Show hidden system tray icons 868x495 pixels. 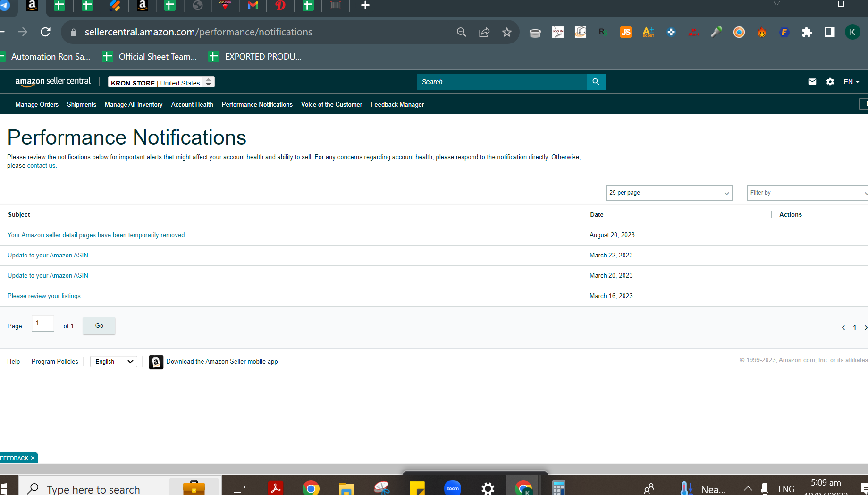click(x=748, y=489)
